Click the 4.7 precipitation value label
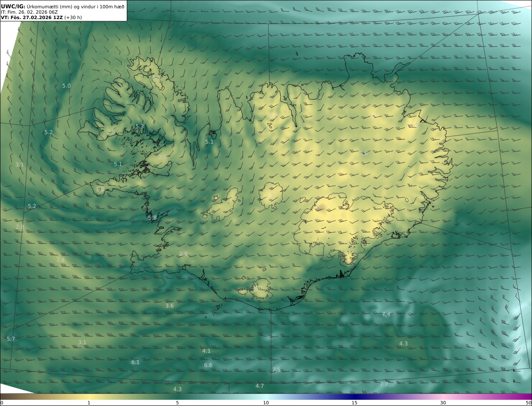The height and width of the screenshot is (406, 532). [x=260, y=386]
